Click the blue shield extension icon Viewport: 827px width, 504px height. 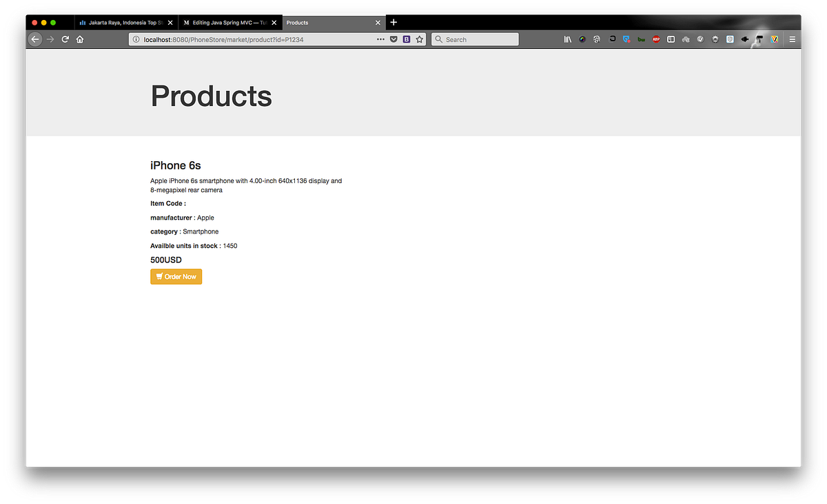tap(730, 39)
